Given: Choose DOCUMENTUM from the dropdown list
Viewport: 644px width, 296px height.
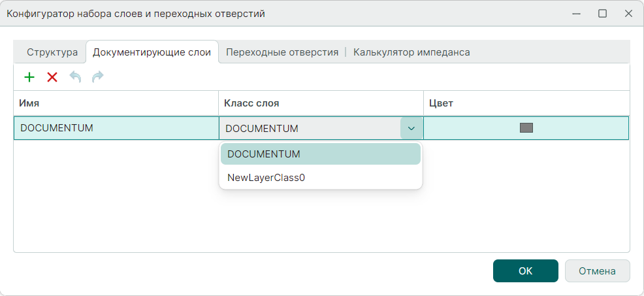Looking at the screenshot, I should pos(320,154).
